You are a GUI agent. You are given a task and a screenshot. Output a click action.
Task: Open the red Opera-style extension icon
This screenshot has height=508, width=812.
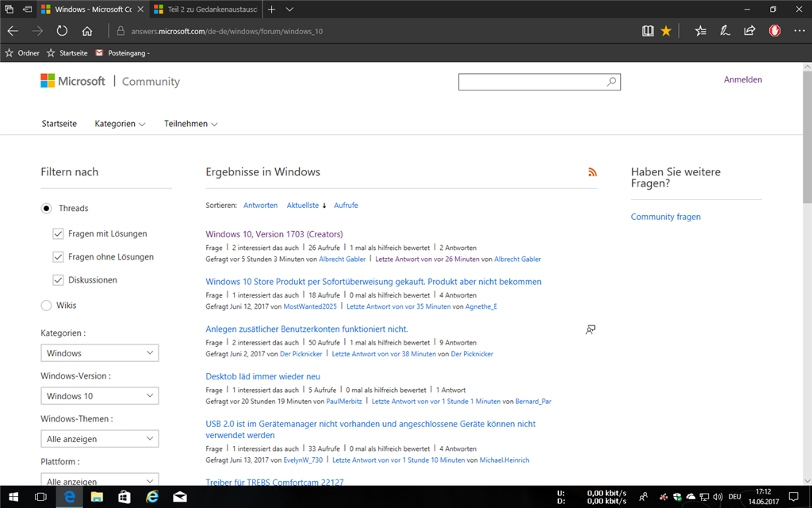775,31
